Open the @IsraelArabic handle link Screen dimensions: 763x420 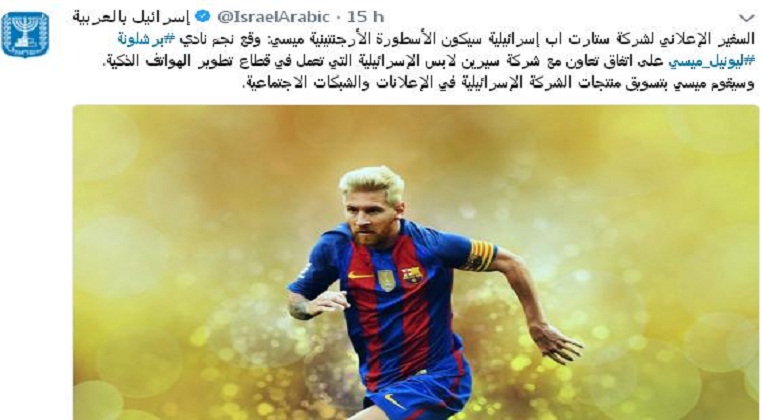coord(273,17)
